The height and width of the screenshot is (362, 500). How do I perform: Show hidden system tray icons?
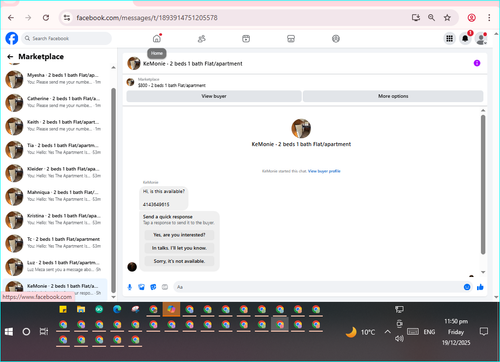387,332
